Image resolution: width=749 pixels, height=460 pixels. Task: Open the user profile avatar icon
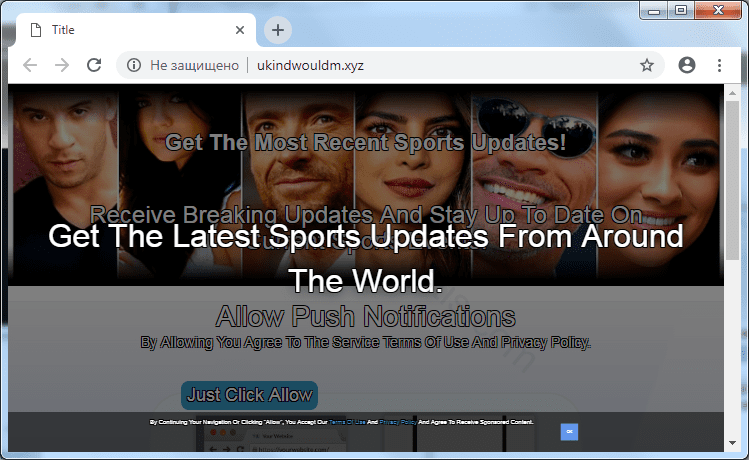point(686,65)
